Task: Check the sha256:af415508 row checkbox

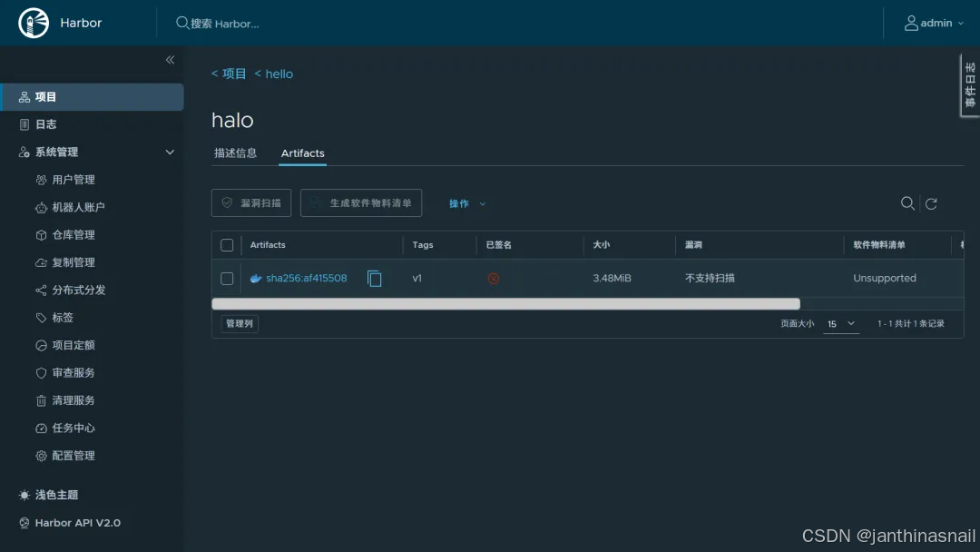Action: 227,279
